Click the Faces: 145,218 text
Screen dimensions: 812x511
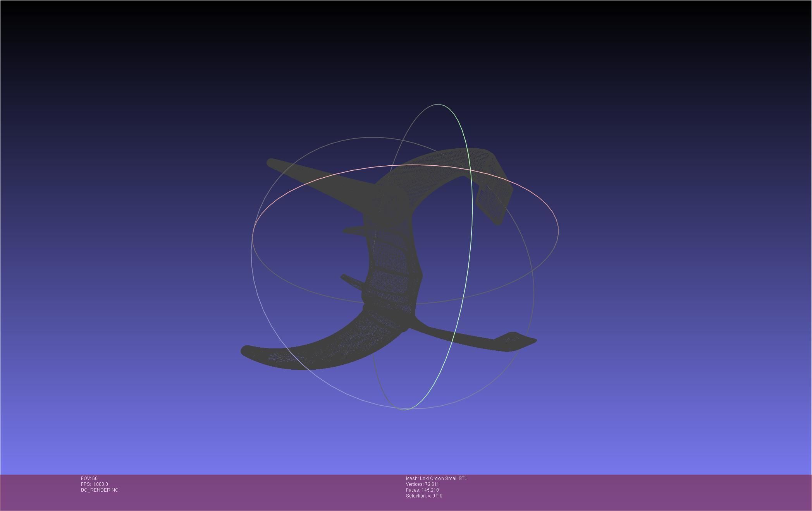422,490
